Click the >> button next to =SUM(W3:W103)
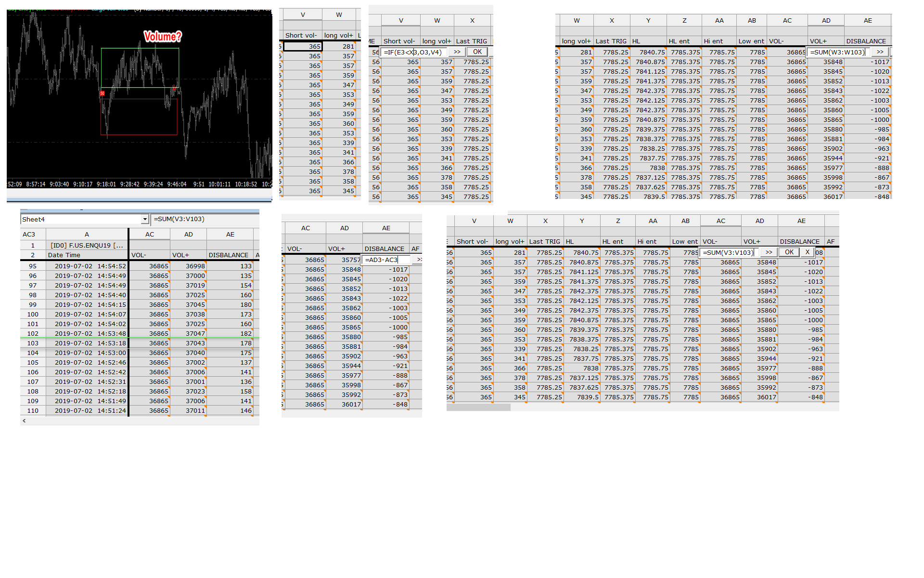The width and height of the screenshot is (924, 578). [880, 52]
